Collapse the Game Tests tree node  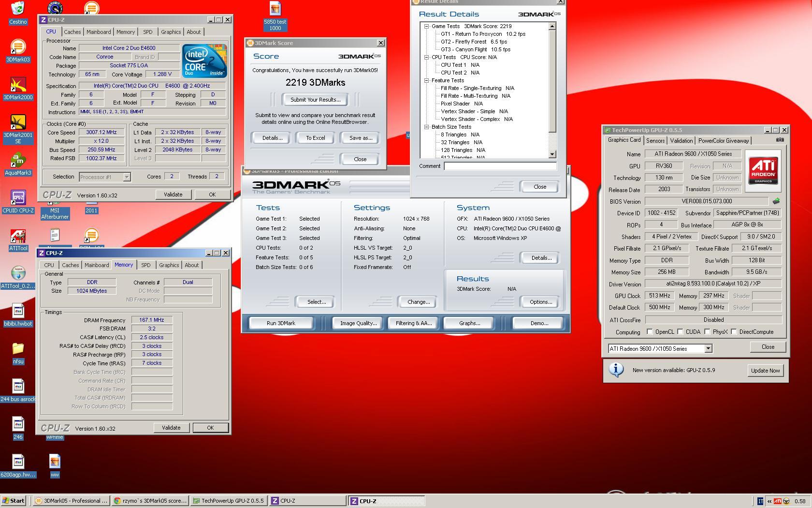(x=426, y=26)
